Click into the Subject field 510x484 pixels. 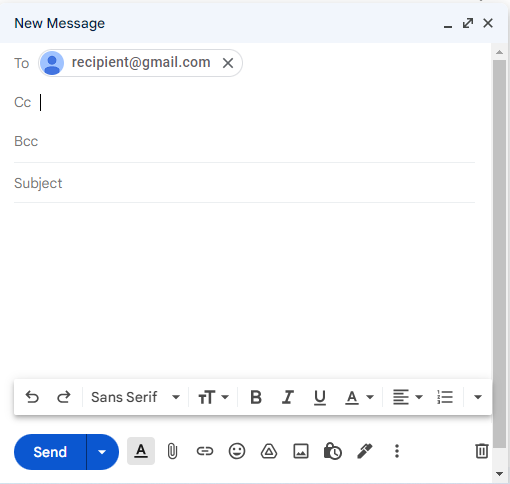point(244,183)
